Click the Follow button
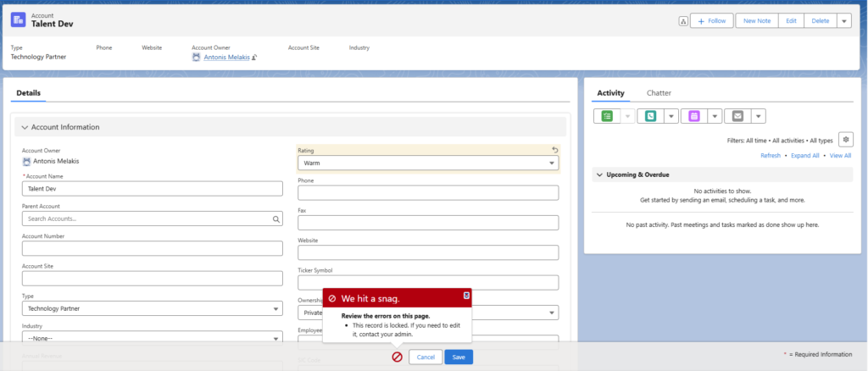868x371 pixels. pyautogui.click(x=712, y=21)
